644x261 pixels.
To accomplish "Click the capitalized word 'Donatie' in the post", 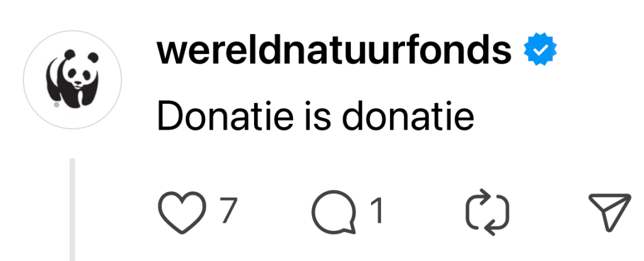I will tap(226, 116).
